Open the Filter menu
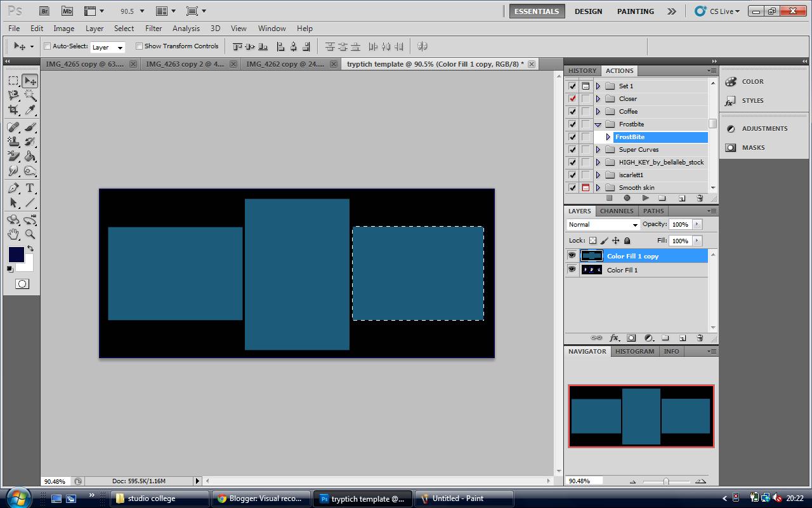This screenshot has height=508, width=812. pyautogui.click(x=153, y=28)
